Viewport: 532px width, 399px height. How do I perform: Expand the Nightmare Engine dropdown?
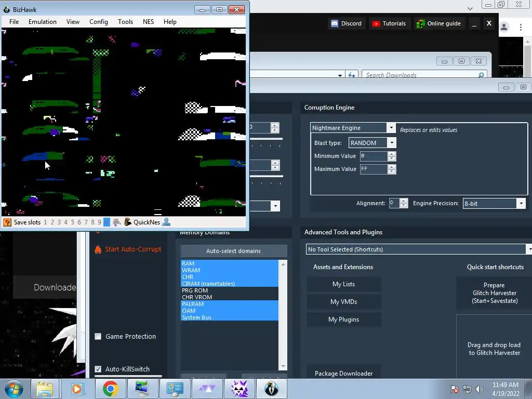tap(391, 128)
